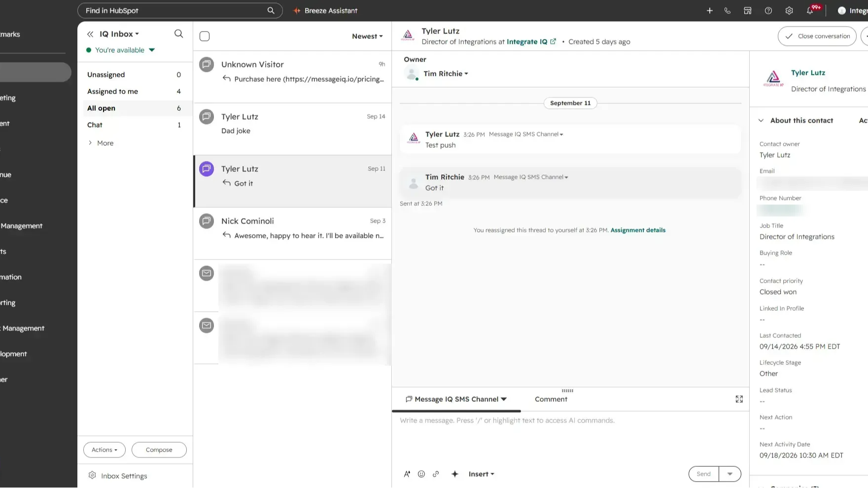Select Message IQ SMS Channel reply tab

[x=456, y=399]
